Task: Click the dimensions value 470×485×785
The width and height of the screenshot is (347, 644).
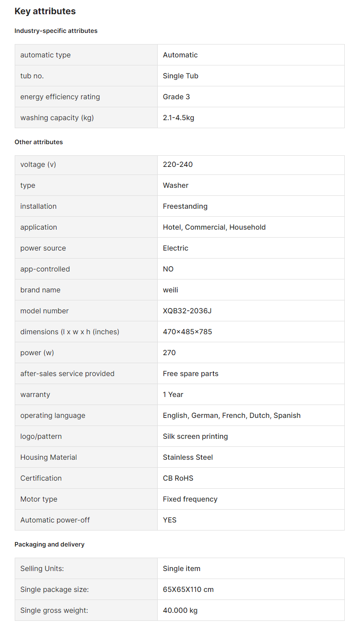Action: 188,332
